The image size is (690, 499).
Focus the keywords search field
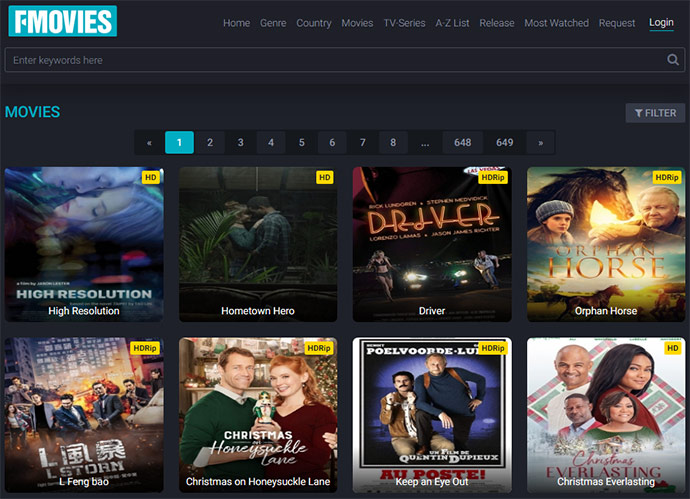[x=344, y=60]
